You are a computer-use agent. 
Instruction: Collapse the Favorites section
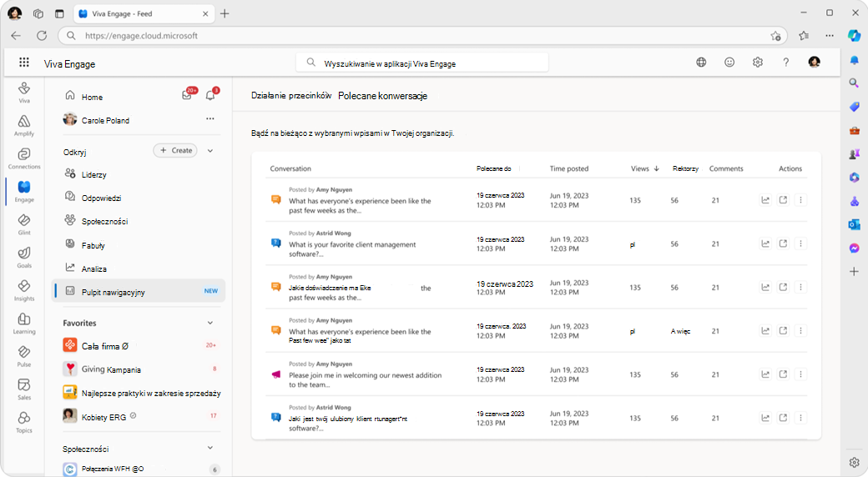(210, 323)
